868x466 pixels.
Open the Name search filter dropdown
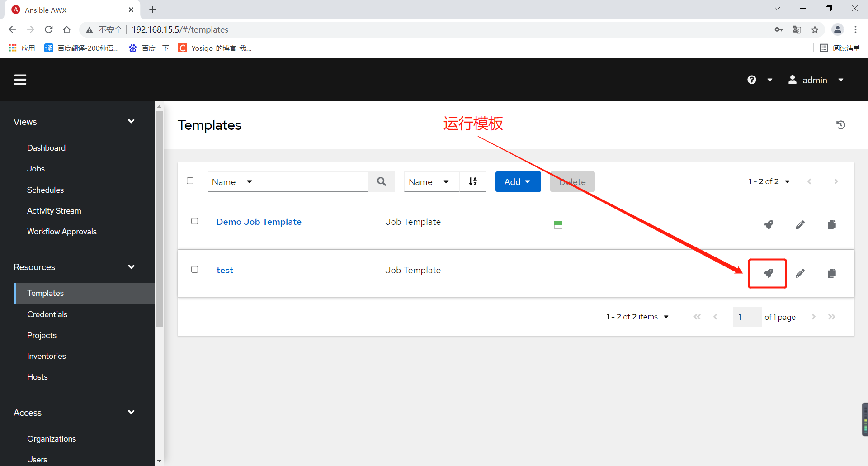(x=235, y=181)
